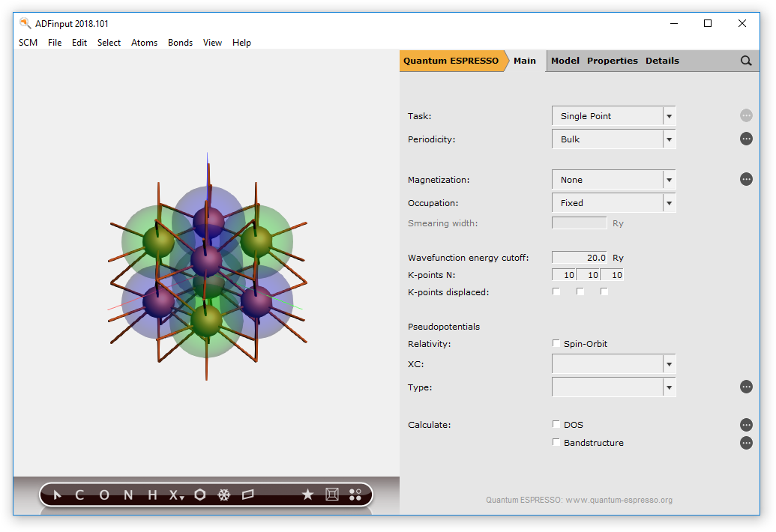This screenshot has width=776, height=532.
Task: Open the Task dropdown
Action: tap(668, 115)
